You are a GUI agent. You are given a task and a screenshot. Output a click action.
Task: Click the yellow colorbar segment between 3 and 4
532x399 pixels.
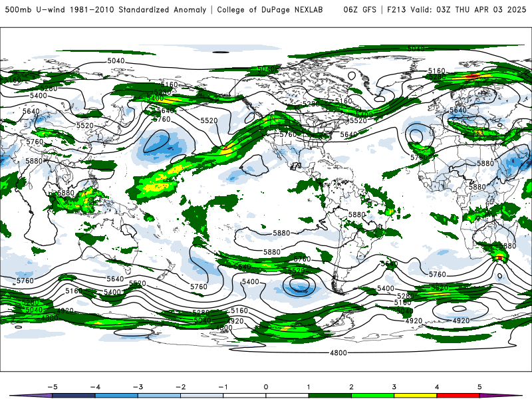(x=416, y=396)
